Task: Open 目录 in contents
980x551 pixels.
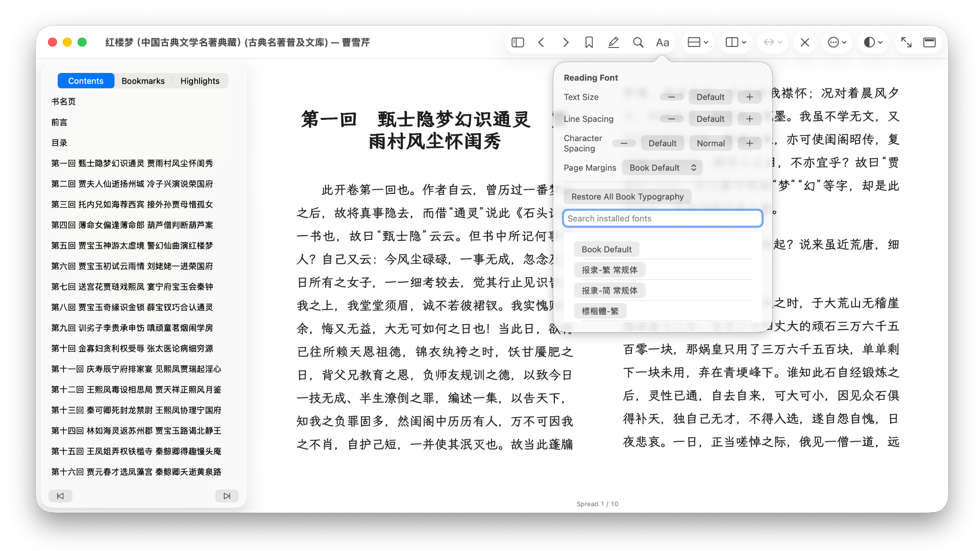Action: pyautogui.click(x=59, y=143)
